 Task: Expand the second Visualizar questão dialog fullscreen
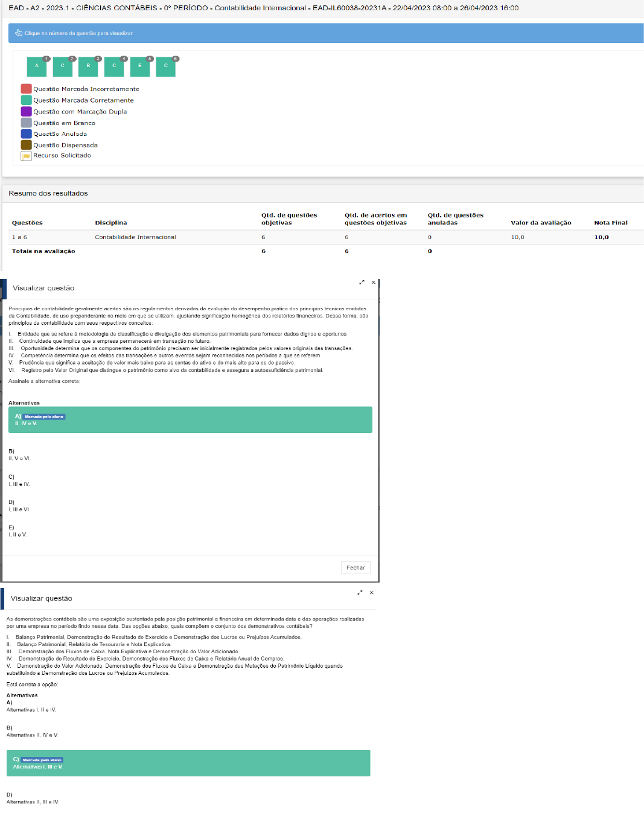360,593
